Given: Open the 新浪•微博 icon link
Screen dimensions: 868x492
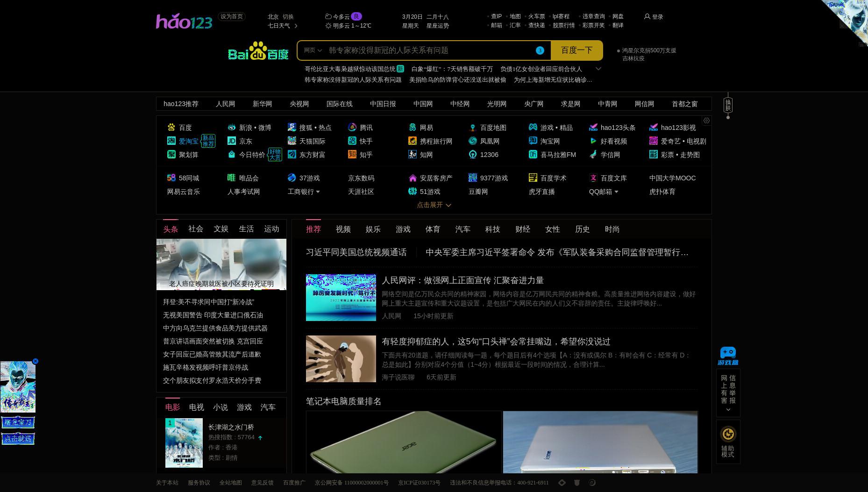Looking at the screenshot, I should point(232,127).
